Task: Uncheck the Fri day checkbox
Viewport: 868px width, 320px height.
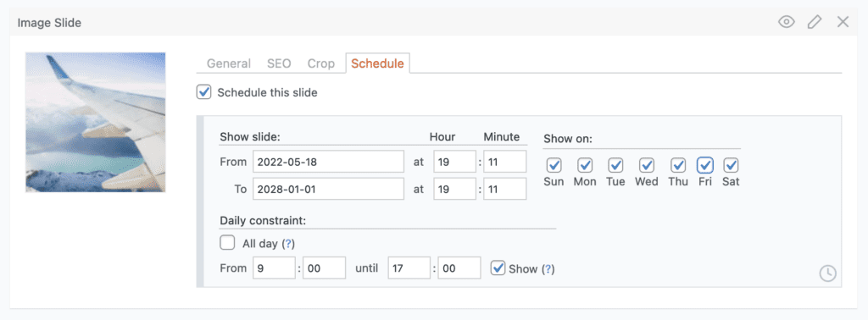Action: (x=704, y=165)
